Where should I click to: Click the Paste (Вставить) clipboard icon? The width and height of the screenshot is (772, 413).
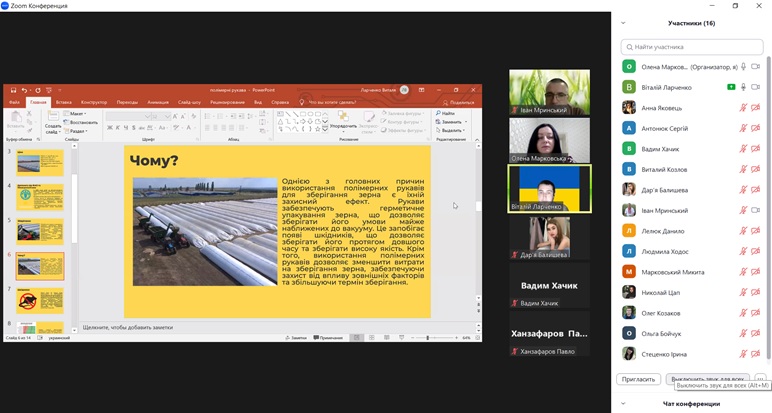[16, 117]
